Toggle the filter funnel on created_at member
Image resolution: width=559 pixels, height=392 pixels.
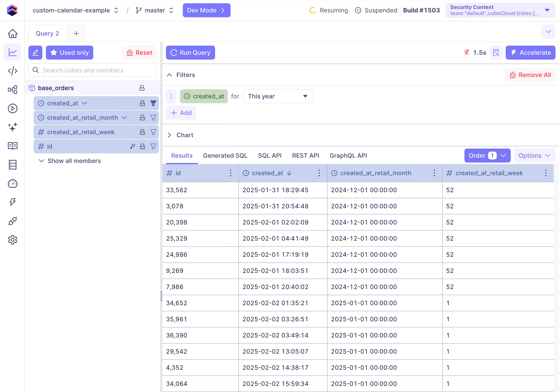coord(153,103)
